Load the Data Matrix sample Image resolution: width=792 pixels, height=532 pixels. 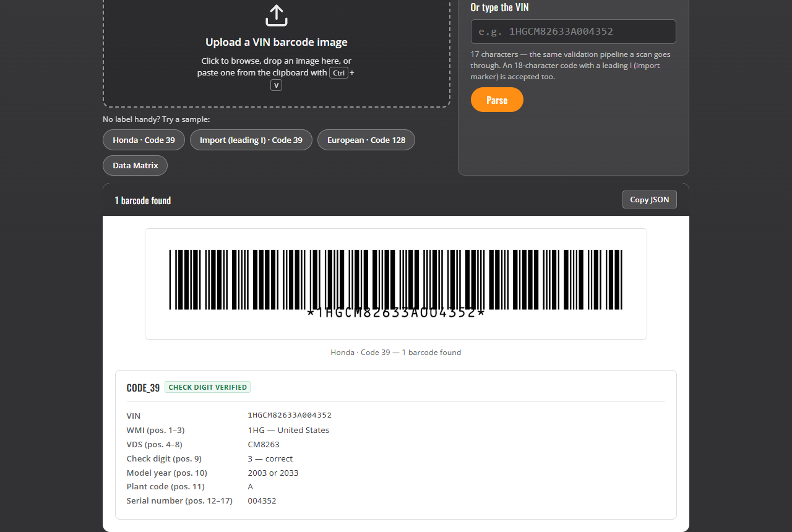click(136, 165)
